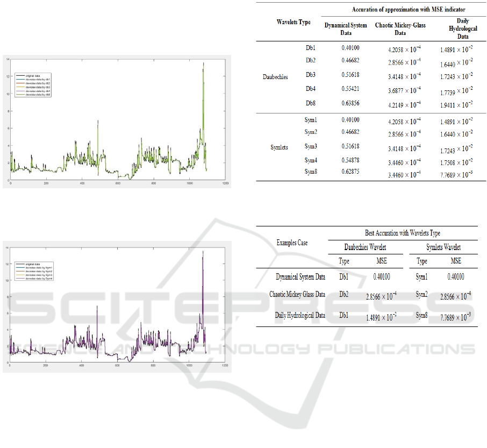Click the Symlets de-noise chart legend box
This screenshot has height=448, width=487.
[x=33, y=269]
